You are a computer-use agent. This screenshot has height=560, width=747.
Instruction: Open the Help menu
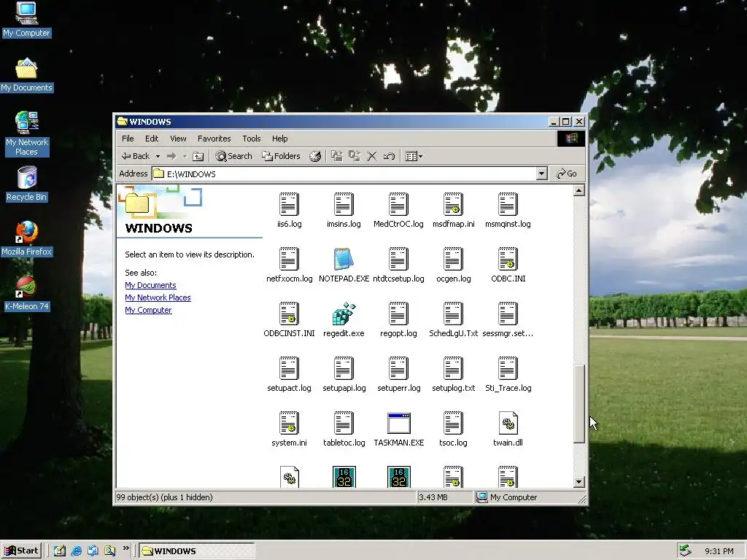[x=279, y=139]
